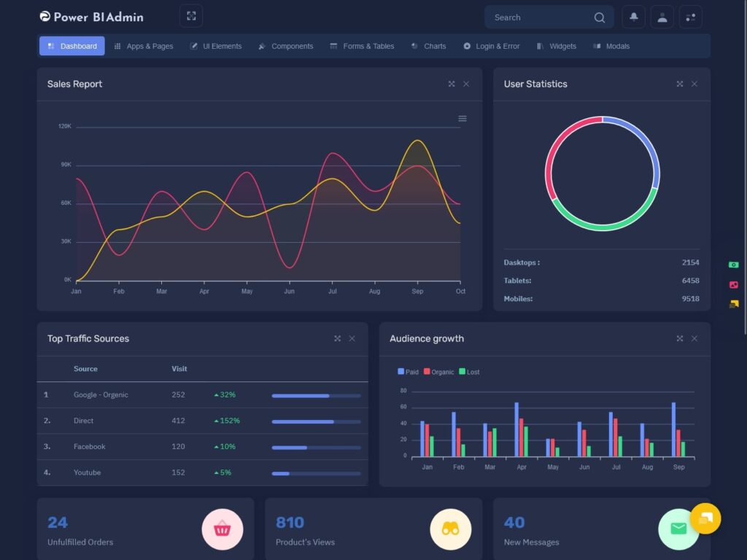This screenshot has height=560, width=747.
Task: Click the green money icon on right edge
Action: [x=734, y=265]
